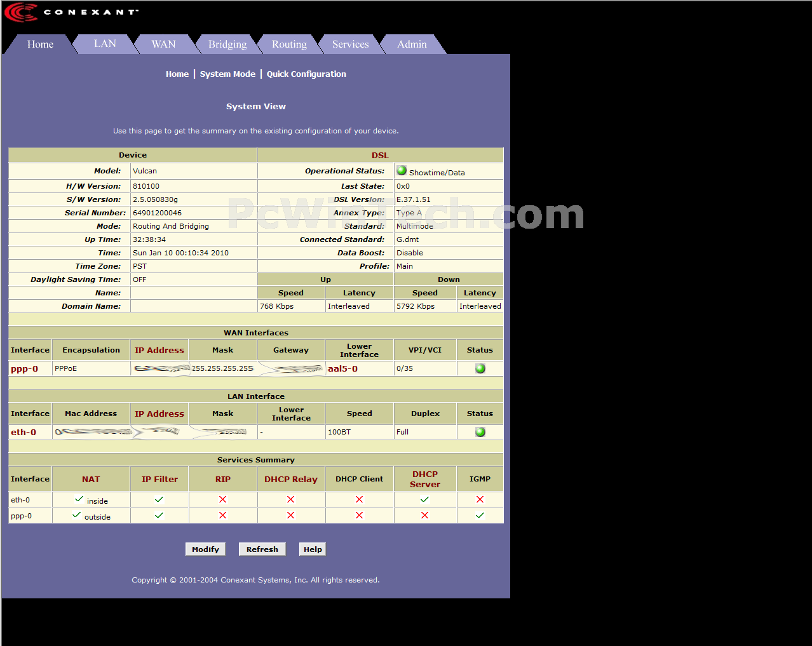Click the up time value "32:38:34"
This screenshot has height=646, width=812.
pos(149,239)
